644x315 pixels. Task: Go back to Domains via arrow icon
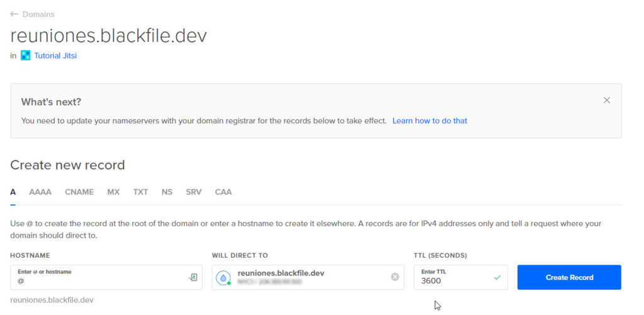(x=14, y=14)
